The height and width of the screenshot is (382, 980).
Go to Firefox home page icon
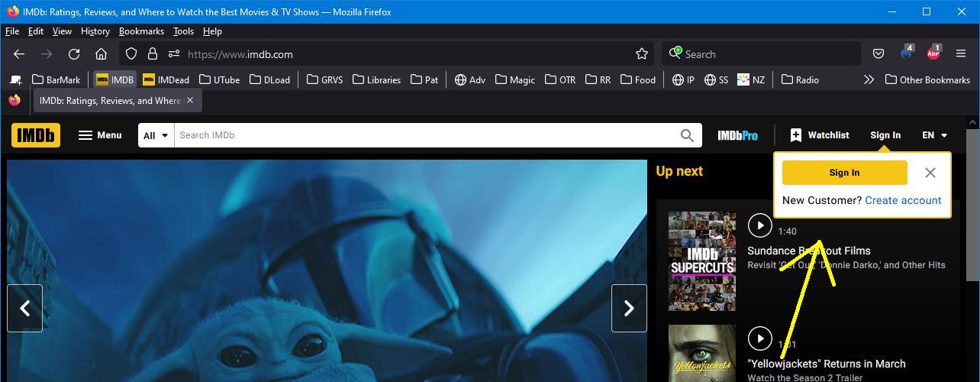[x=101, y=54]
